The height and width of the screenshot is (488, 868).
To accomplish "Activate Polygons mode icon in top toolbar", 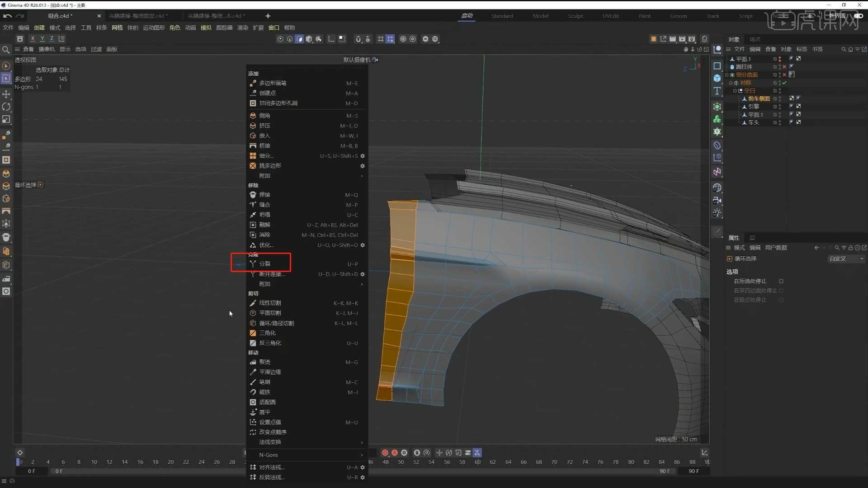I will (299, 39).
